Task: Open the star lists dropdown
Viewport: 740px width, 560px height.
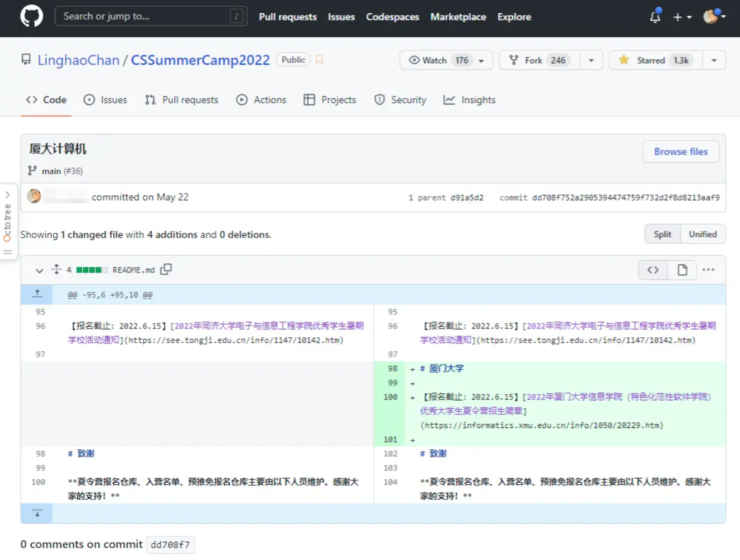Action: click(714, 60)
